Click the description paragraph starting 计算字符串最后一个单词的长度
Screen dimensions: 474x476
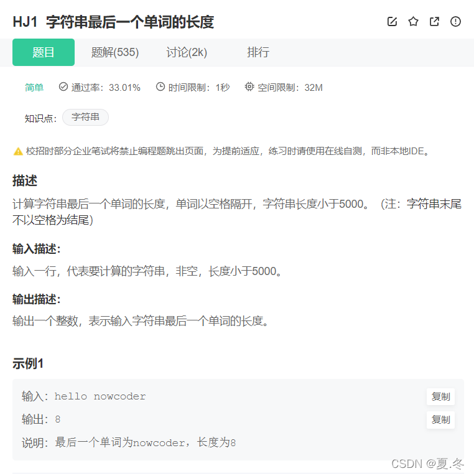(x=237, y=212)
